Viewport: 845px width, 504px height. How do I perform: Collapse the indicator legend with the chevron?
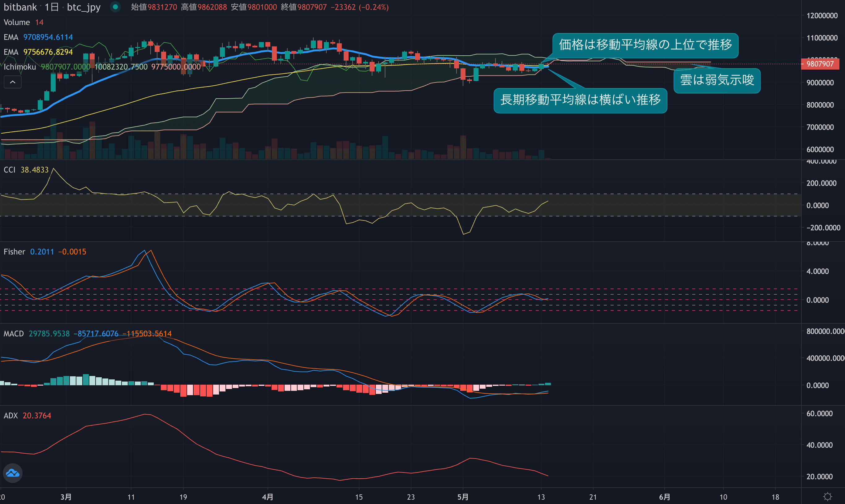click(x=13, y=82)
